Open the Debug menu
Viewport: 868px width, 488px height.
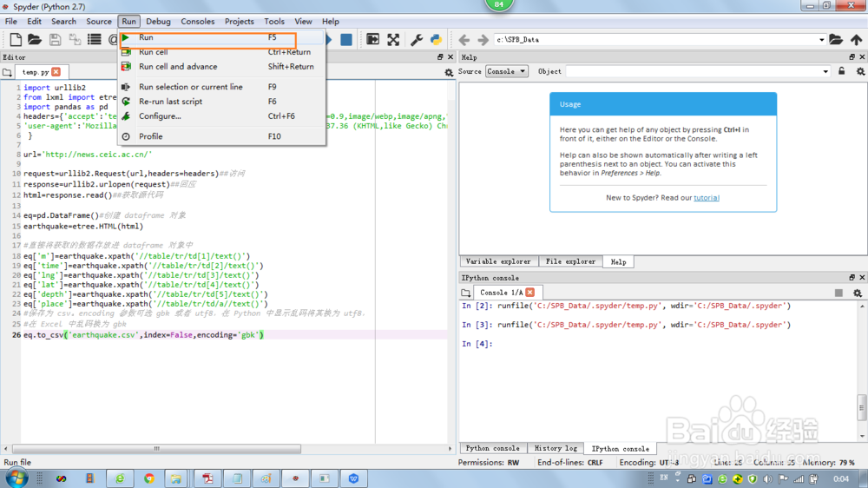[x=158, y=21]
